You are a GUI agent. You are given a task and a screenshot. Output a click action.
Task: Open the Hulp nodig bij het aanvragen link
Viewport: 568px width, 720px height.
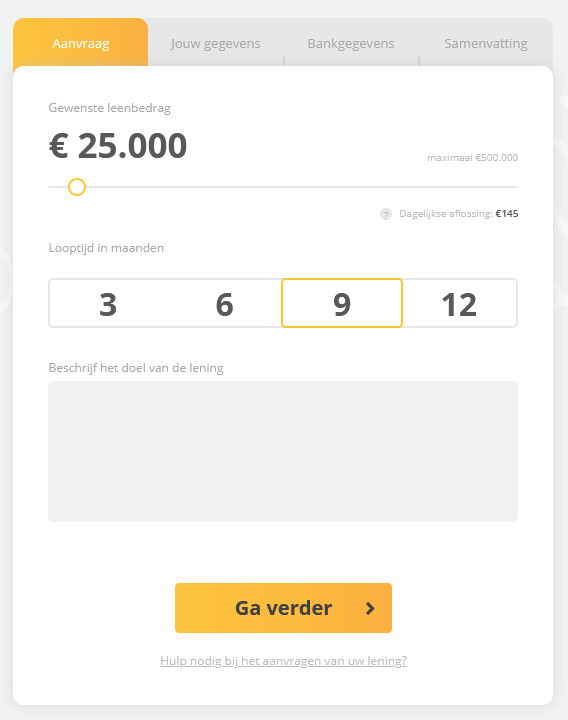tap(283, 661)
